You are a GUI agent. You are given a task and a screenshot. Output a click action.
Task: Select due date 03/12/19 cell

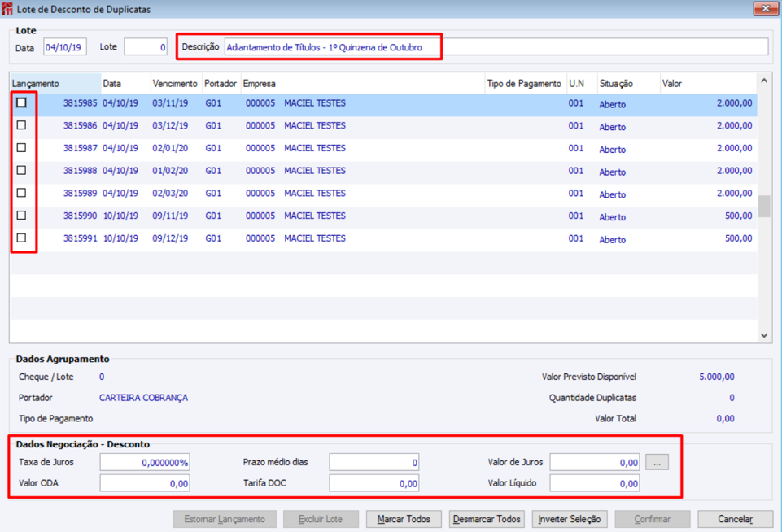point(170,125)
